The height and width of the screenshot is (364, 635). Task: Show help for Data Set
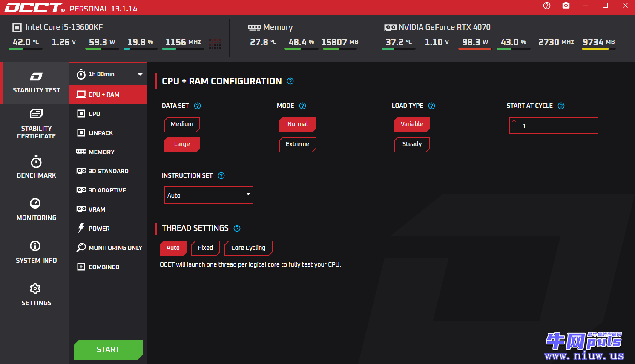tap(197, 106)
